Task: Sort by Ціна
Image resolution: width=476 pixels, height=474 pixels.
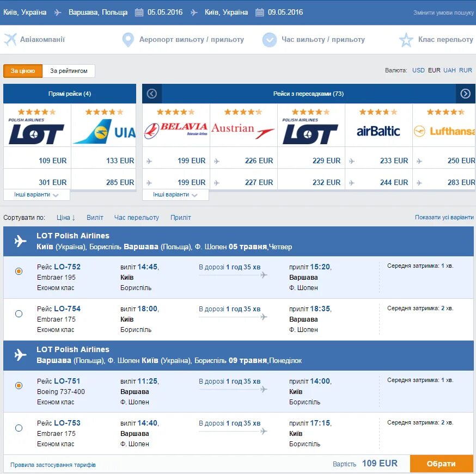Action: (65, 218)
